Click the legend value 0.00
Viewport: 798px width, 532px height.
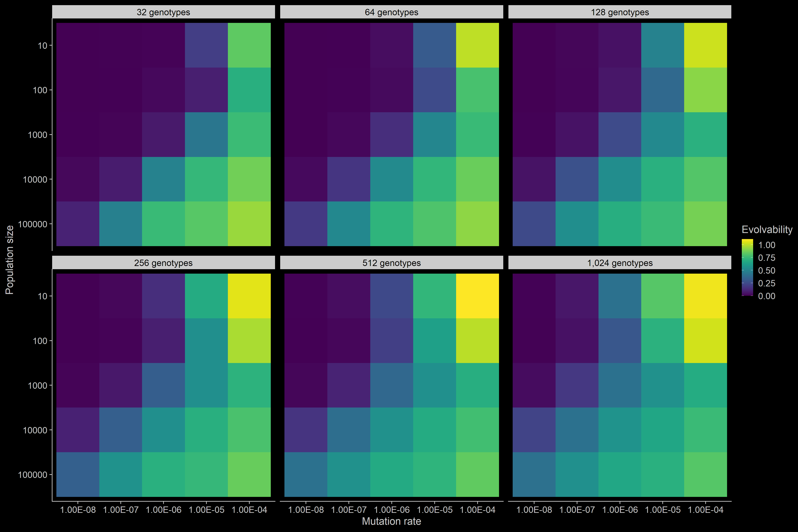point(767,296)
